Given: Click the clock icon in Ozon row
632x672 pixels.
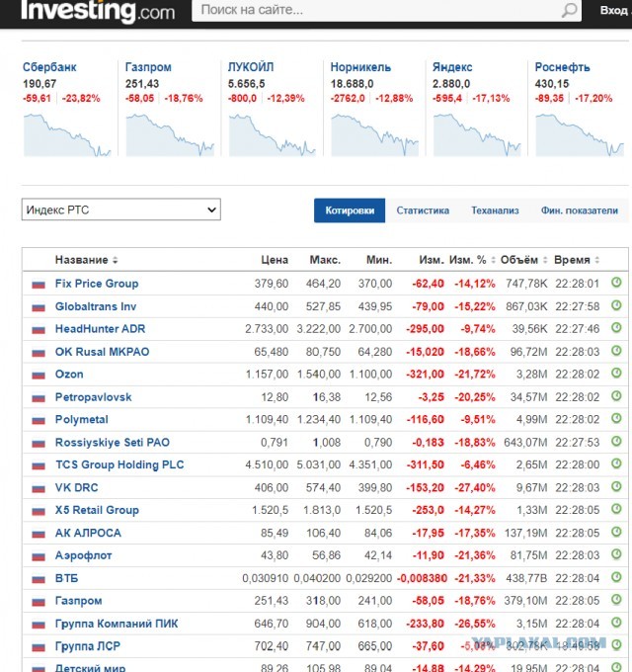Looking at the screenshot, I should [616, 373].
